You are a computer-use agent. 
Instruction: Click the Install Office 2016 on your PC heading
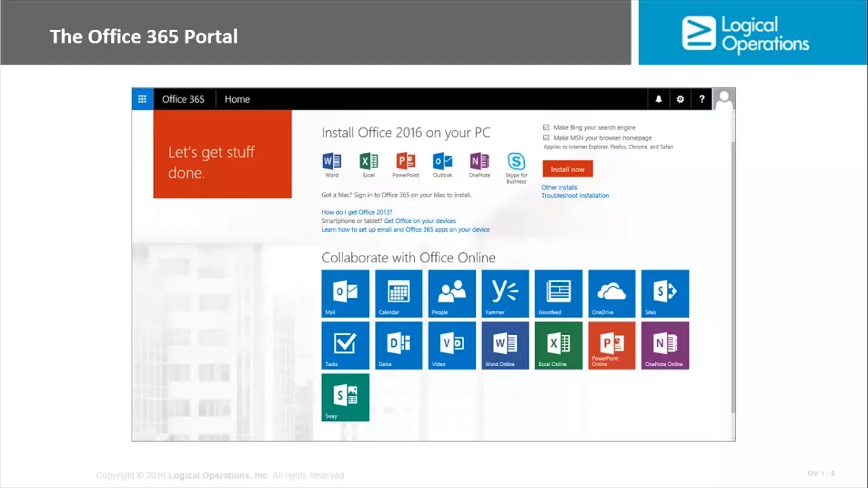pos(406,133)
